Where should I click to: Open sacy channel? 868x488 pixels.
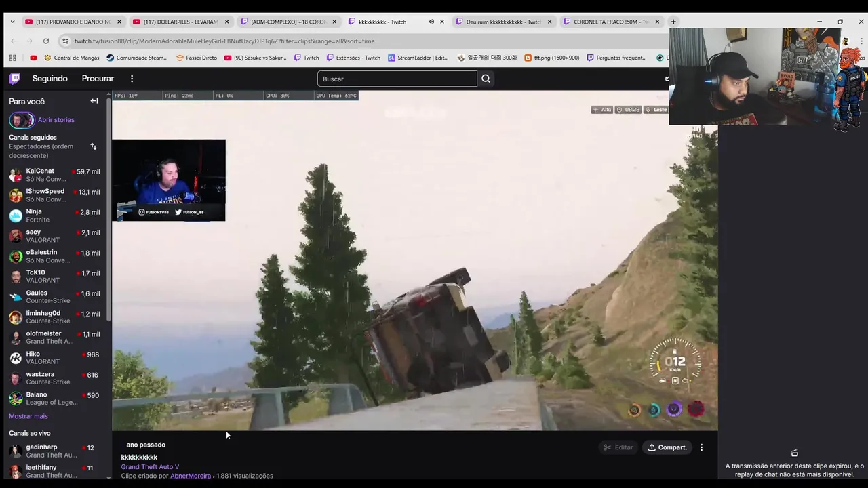point(54,236)
